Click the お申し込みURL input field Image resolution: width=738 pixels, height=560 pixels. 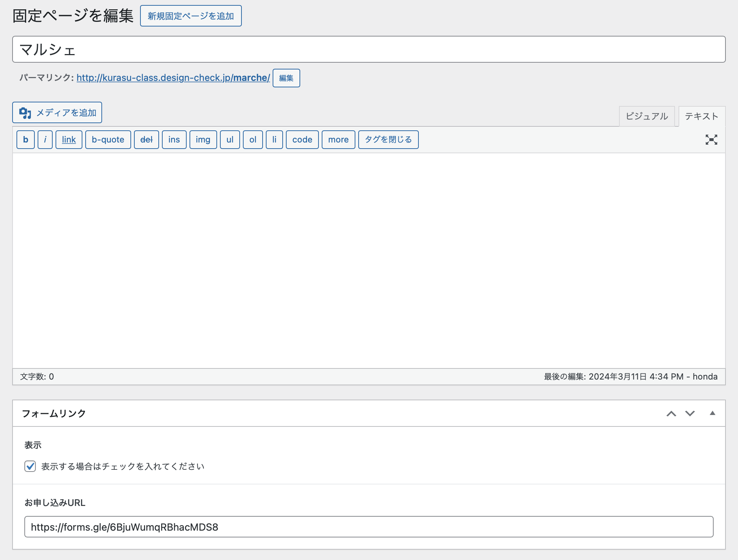[x=369, y=527]
